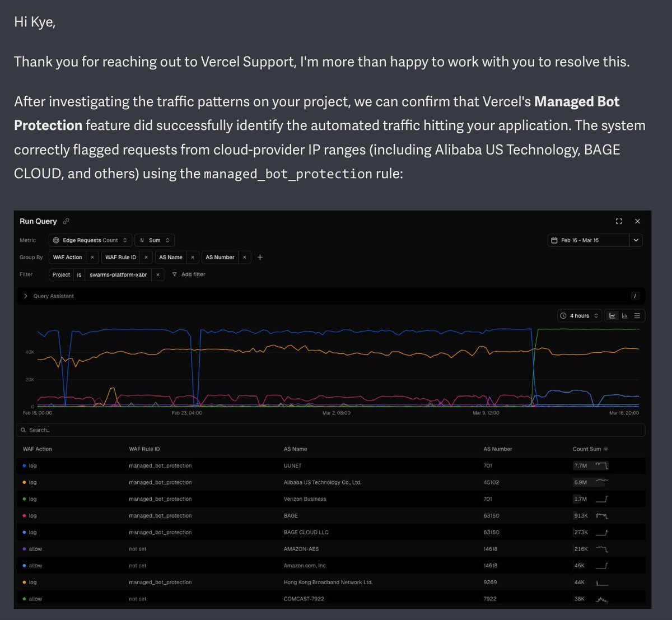Select the AS Name group-by chip
The height and width of the screenshot is (620, 672).
pos(171,258)
